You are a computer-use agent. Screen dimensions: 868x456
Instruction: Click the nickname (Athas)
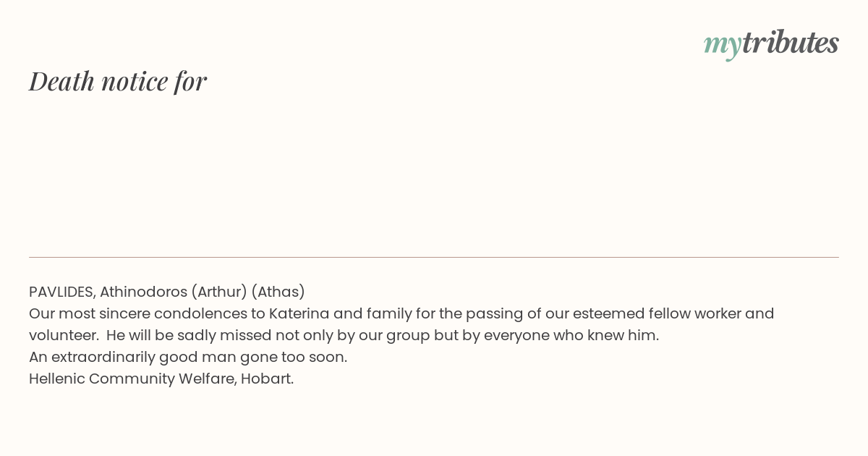[x=278, y=292]
